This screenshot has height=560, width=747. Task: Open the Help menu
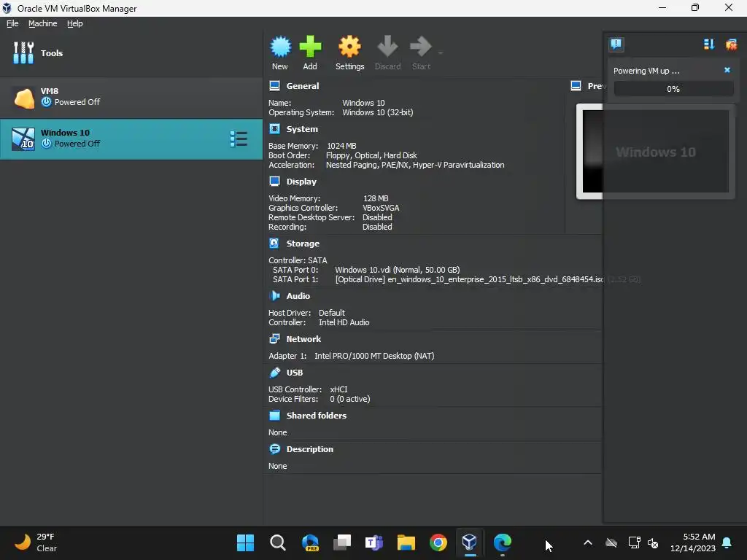(x=75, y=23)
